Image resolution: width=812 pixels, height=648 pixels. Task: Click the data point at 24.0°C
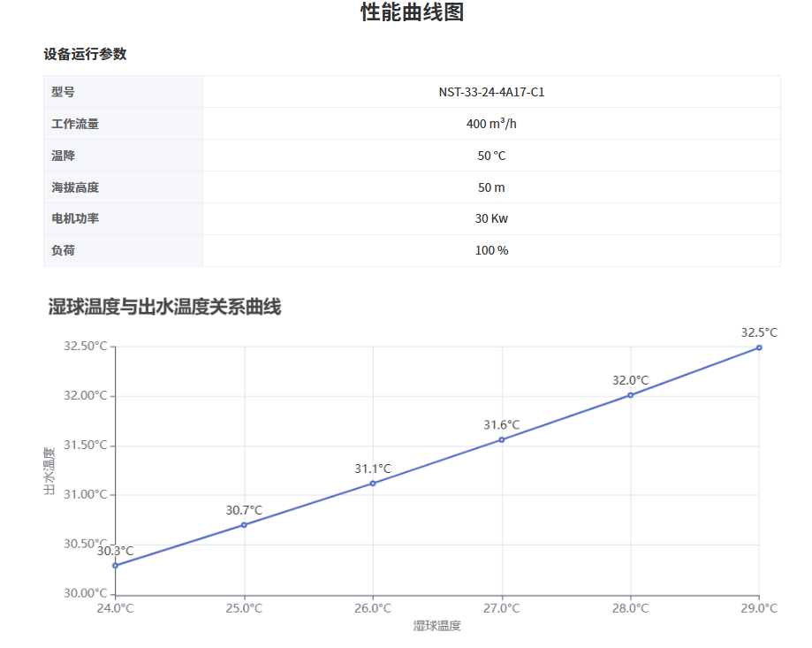tap(115, 565)
